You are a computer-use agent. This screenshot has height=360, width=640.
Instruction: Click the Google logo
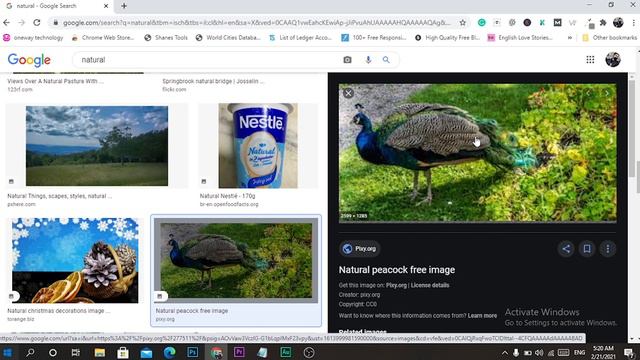[29, 60]
